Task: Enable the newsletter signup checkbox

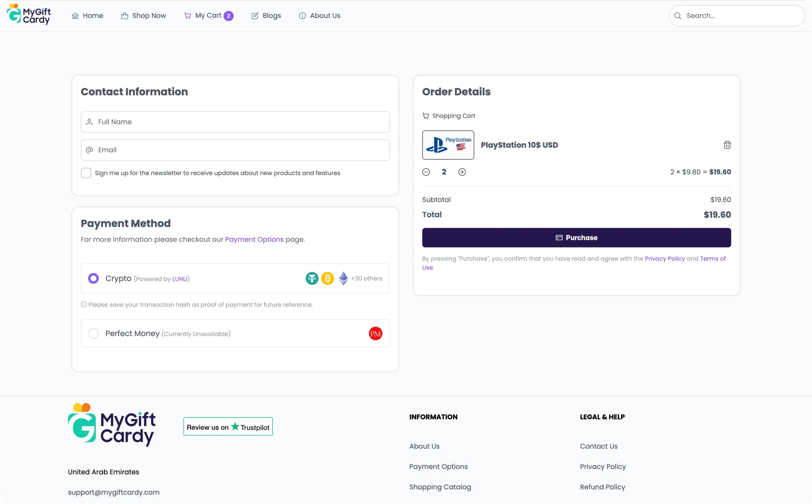Action: [86, 173]
